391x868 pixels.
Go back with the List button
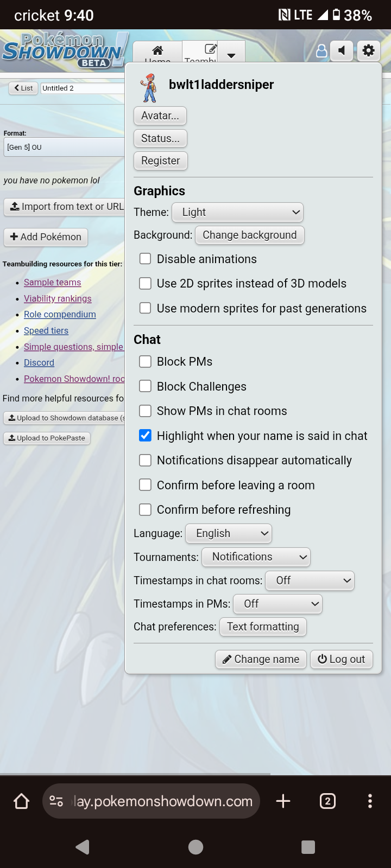click(x=23, y=88)
